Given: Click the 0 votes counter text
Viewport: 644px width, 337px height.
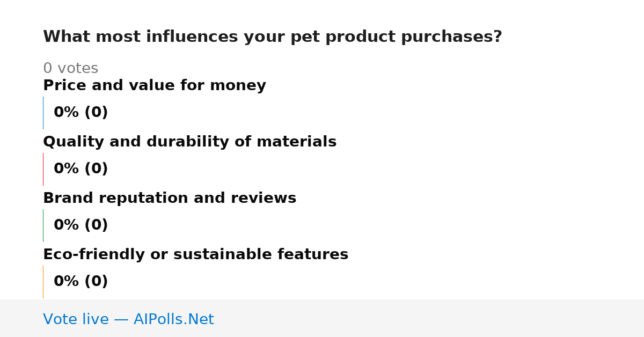Looking at the screenshot, I should pos(70,69).
